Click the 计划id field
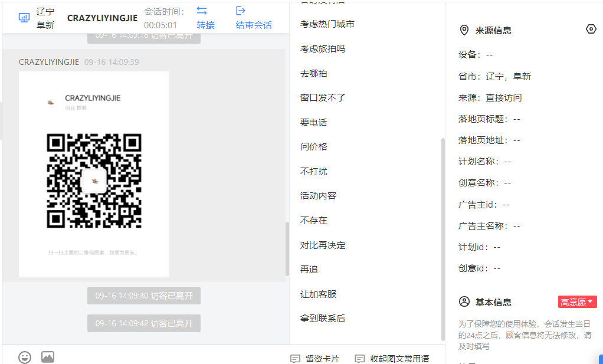The height and width of the screenshot is (364, 603). [479, 247]
